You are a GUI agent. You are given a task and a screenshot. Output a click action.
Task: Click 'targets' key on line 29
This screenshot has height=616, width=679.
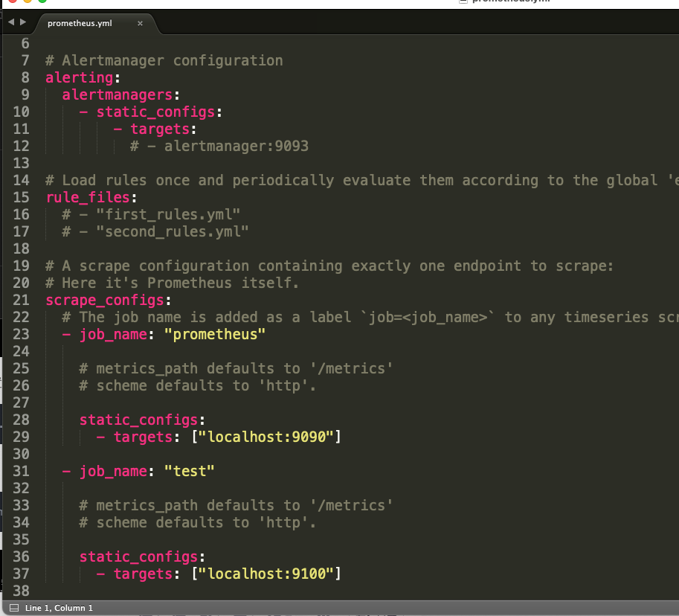pyautogui.click(x=144, y=437)
